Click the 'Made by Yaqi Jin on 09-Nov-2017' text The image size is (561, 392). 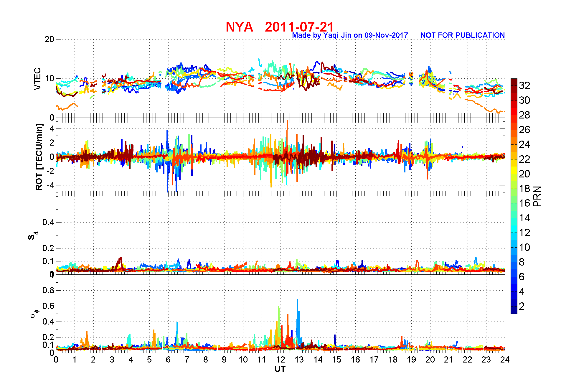[x=350, y=35]
